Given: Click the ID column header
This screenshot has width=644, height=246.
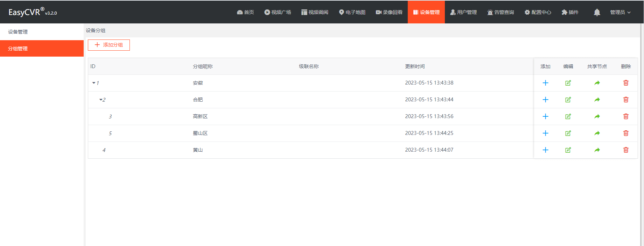Looking at the screenshot, I should point(93,66).
